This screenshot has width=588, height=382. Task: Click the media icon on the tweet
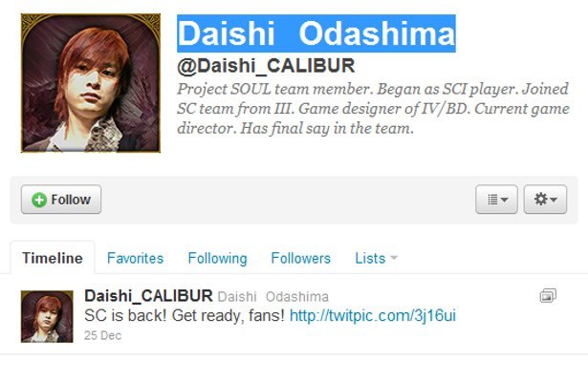[x=548, y=295]
